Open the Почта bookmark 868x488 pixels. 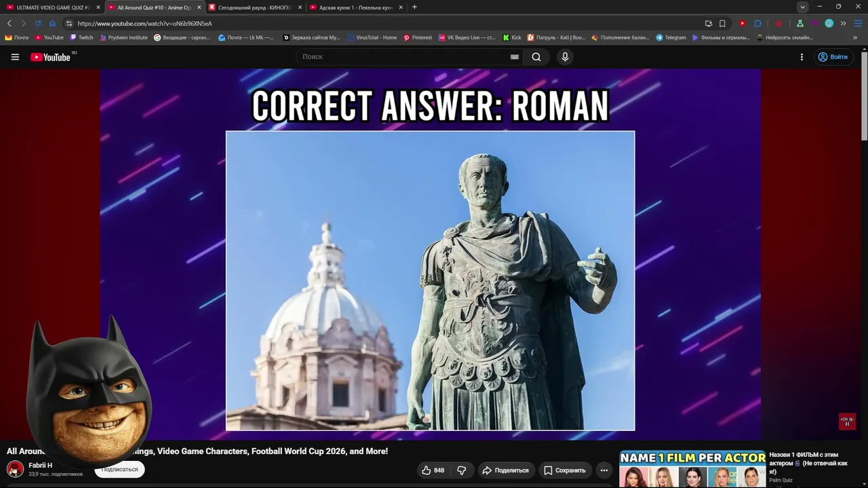(17, 37)
